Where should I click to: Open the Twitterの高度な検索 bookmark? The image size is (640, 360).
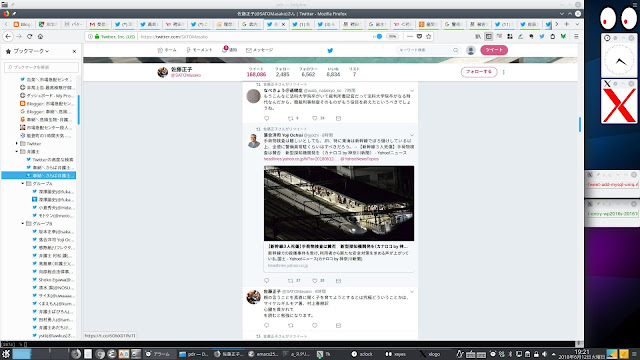(x=53, y=160)
